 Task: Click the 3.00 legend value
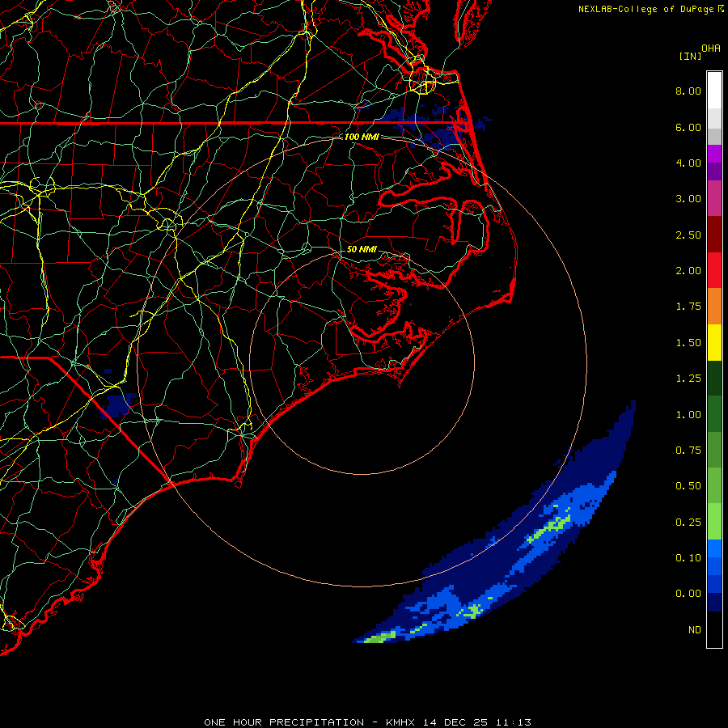point(688,199)
